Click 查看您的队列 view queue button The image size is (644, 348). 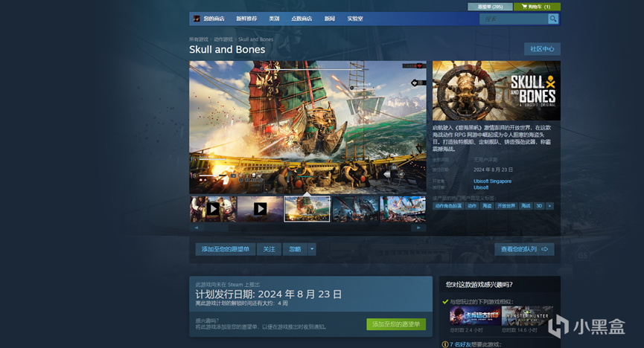tap(524, 249)
